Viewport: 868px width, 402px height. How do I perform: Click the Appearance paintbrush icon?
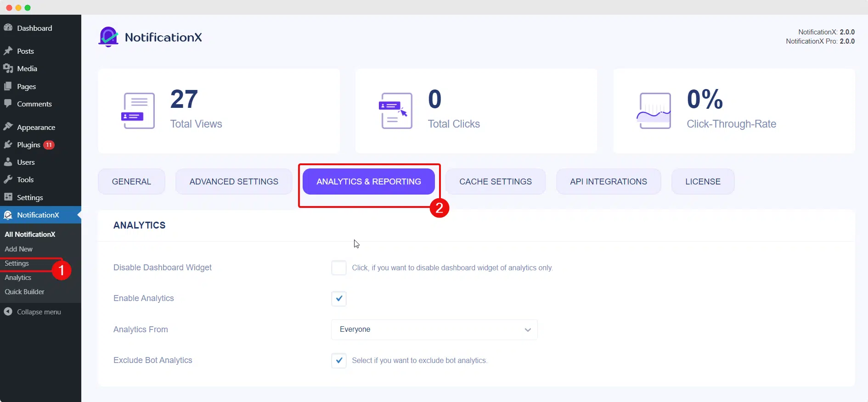pyautogui.click(x=8, y=127)
